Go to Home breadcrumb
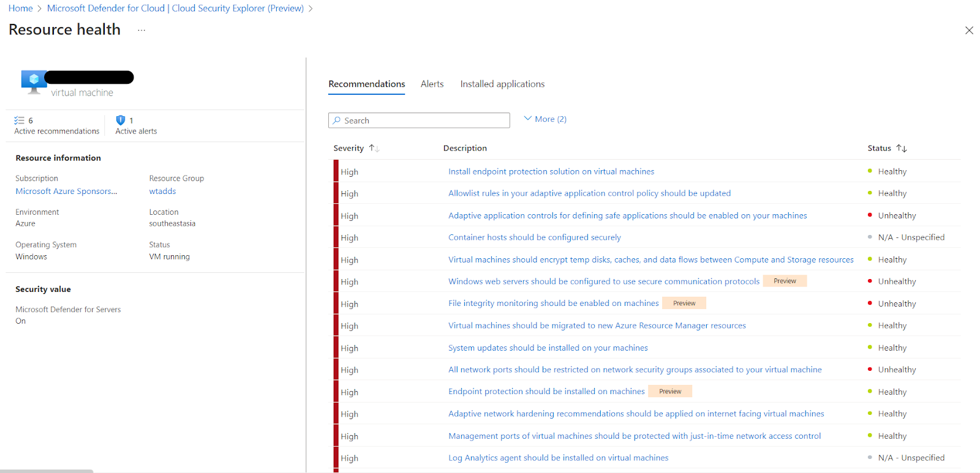 point(21,8)
